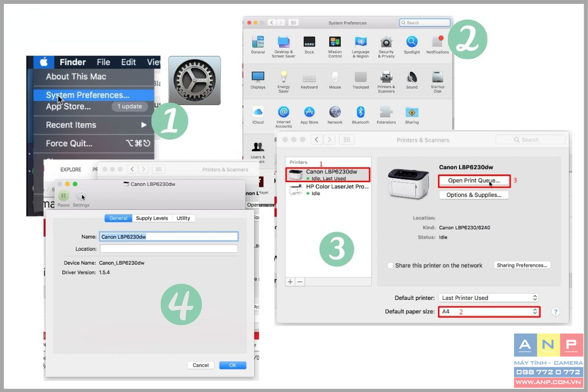588x392 pixels.
Task: Open Mouse preferences icon
Action: pyautogui.click(x=335, y=77)
